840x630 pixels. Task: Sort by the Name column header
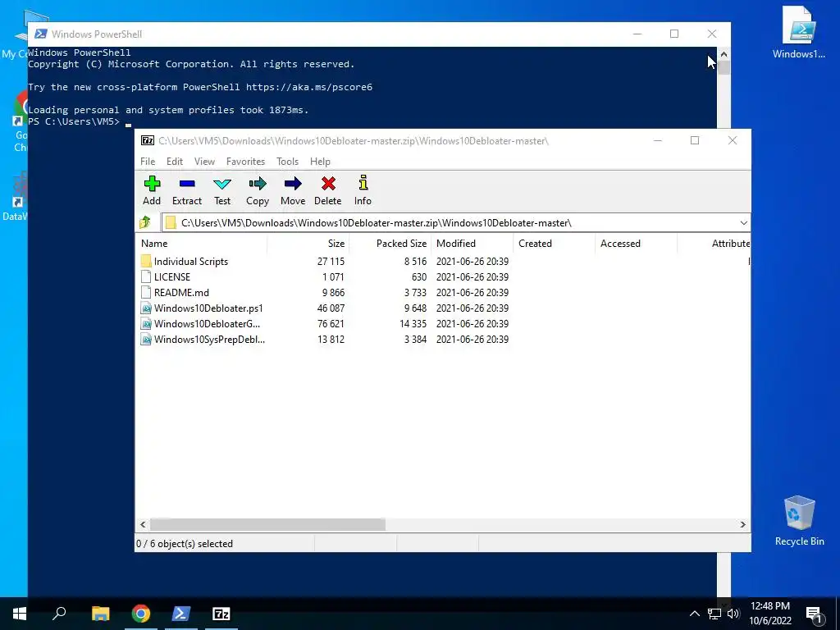202,243
